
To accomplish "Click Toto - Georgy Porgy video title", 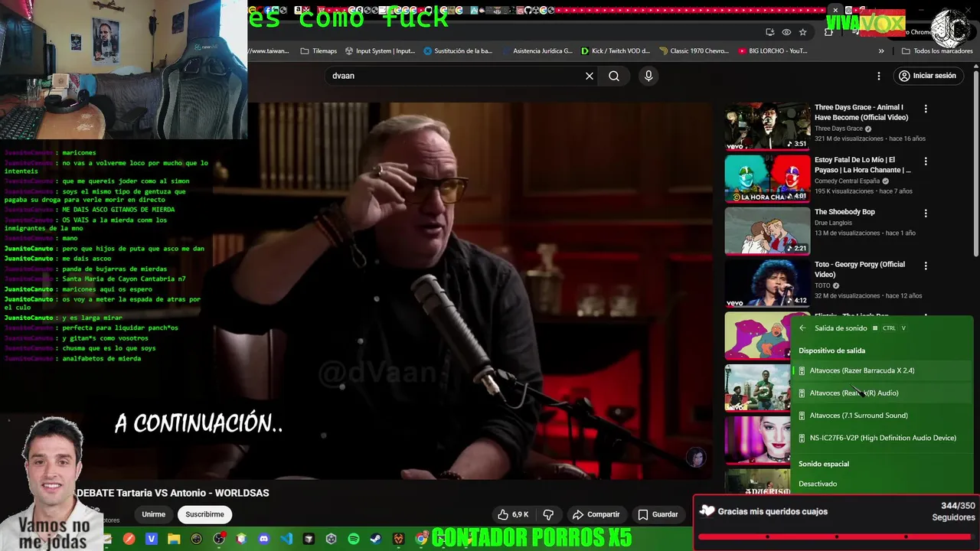I will coord(860,269).
